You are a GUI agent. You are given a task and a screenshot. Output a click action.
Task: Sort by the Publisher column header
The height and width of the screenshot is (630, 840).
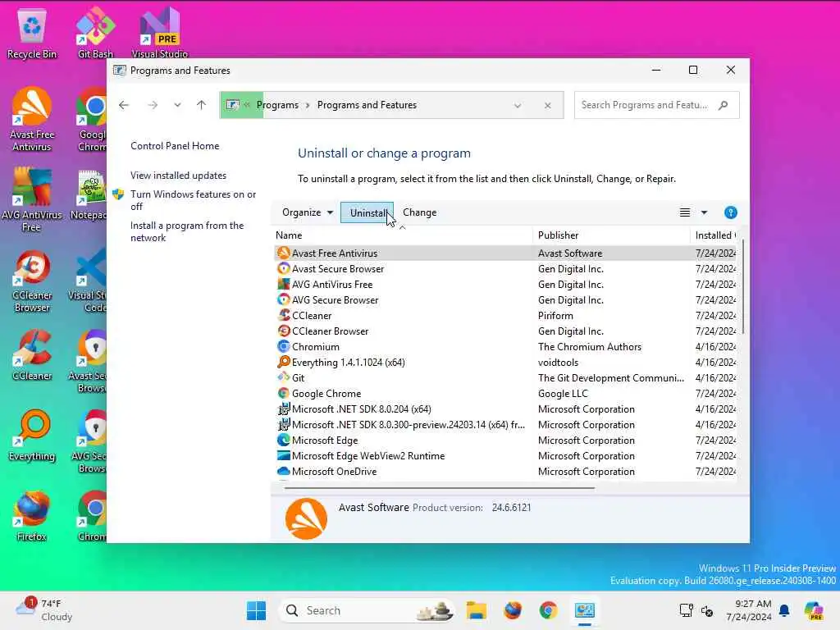[x=611, y=235]
